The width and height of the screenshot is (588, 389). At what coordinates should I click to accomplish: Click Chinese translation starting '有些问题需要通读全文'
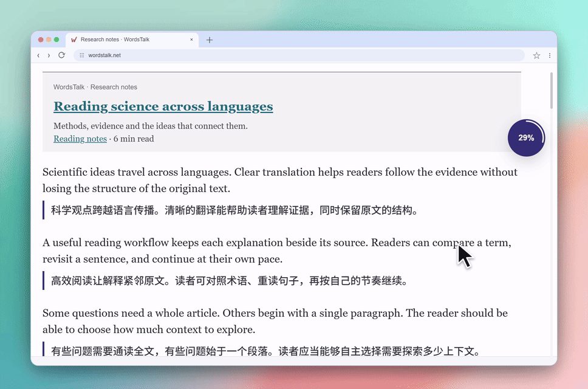pos(265,351)
